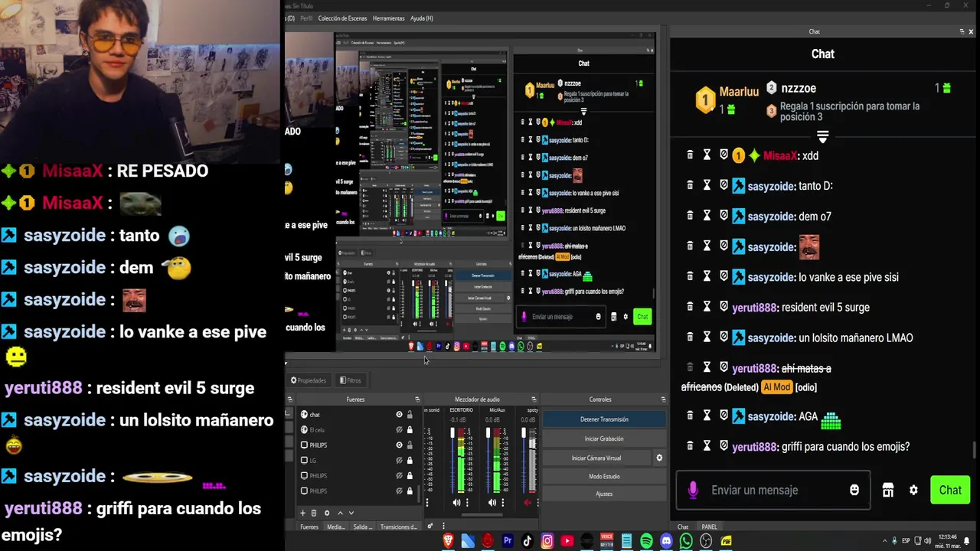Switch to the Transiciones tab

pyautogui.click(x=399, y=527)
